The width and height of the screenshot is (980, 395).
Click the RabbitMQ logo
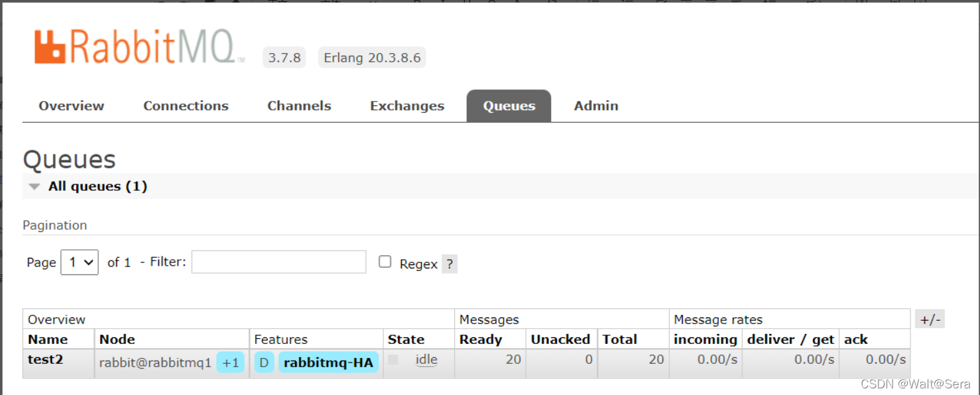[x=139, y=47]
